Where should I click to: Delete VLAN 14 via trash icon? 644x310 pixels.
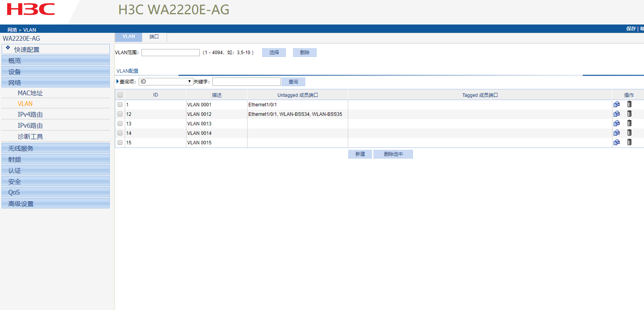tap(629, 133)
